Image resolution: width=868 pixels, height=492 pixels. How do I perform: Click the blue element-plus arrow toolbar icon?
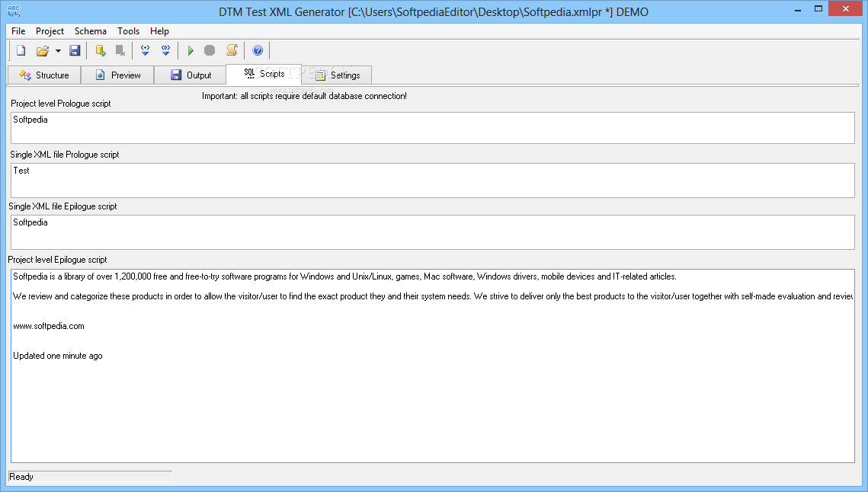pyautogui.click(x=145, y=51)
